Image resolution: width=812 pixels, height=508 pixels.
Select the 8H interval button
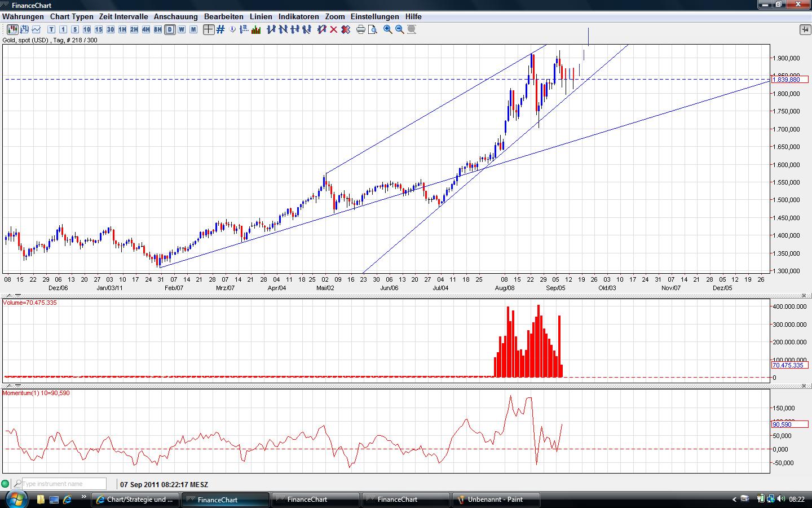point(158,29)
